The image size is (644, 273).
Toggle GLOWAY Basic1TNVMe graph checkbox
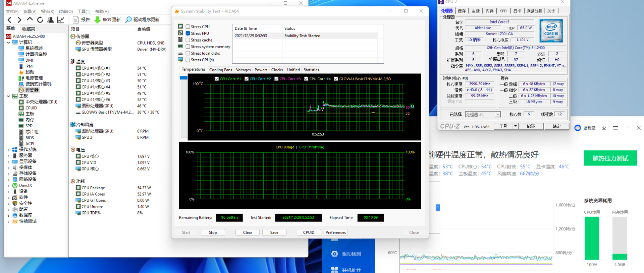(336, 79)
